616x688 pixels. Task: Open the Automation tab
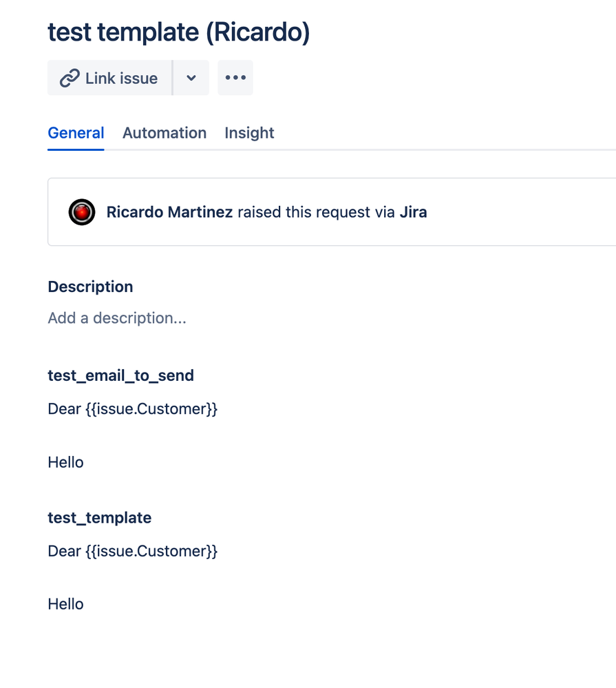tap(164, 133)
